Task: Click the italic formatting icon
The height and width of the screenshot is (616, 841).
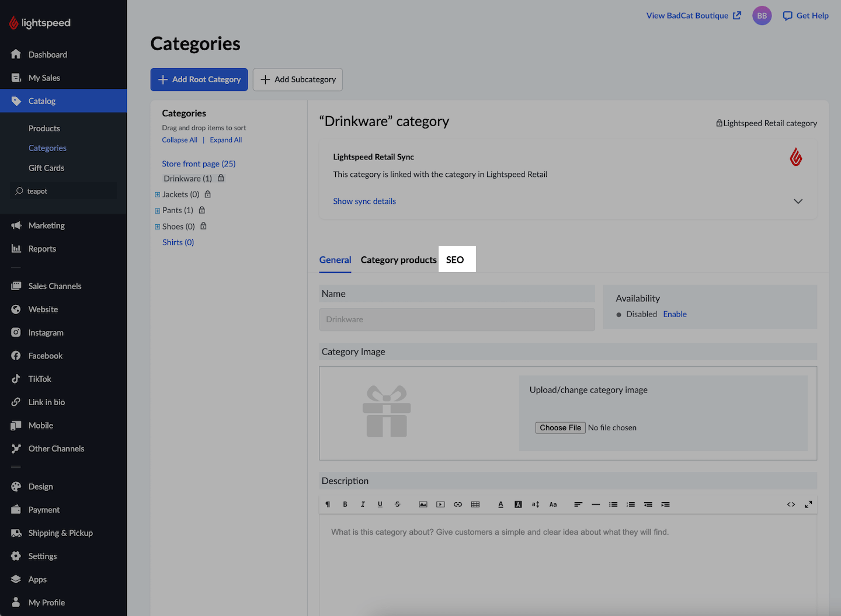Action: point(363,504)
